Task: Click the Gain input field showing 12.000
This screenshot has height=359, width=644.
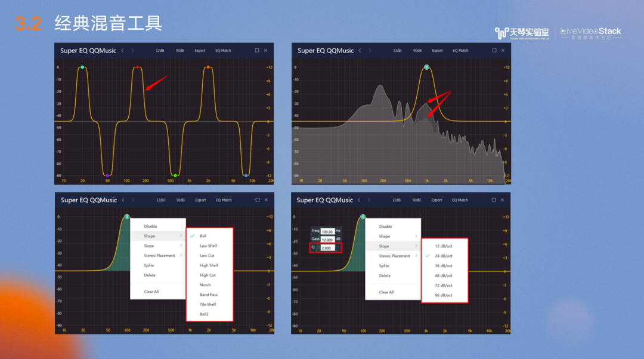Action: click(x=327, y=240)
